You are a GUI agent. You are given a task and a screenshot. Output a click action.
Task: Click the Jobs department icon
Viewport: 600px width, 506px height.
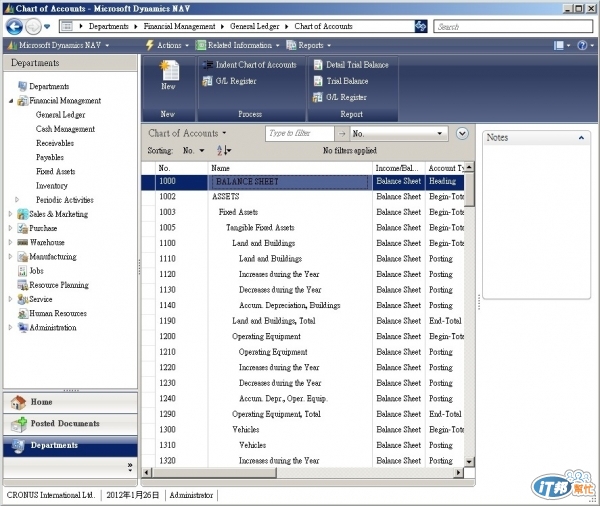(23, 271)
